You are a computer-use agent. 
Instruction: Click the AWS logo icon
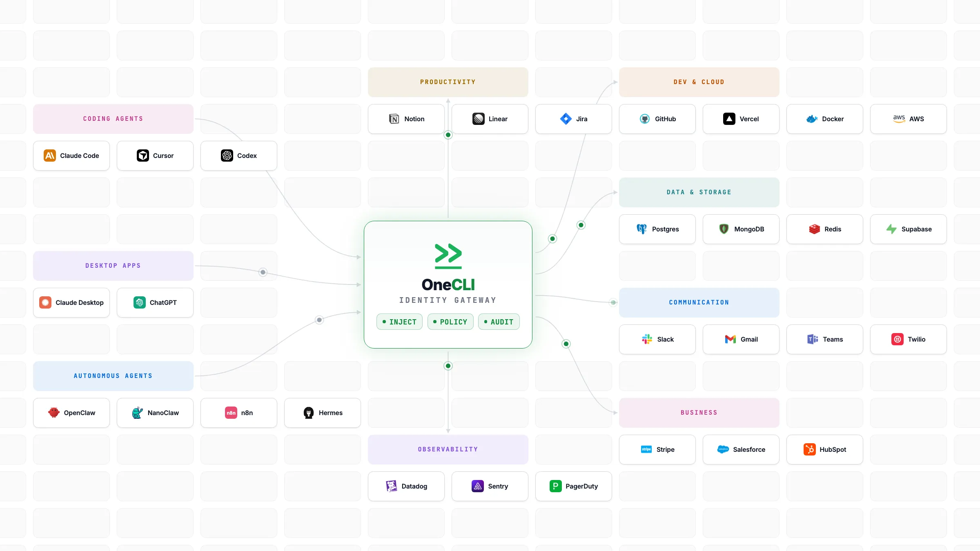[899, 119]
